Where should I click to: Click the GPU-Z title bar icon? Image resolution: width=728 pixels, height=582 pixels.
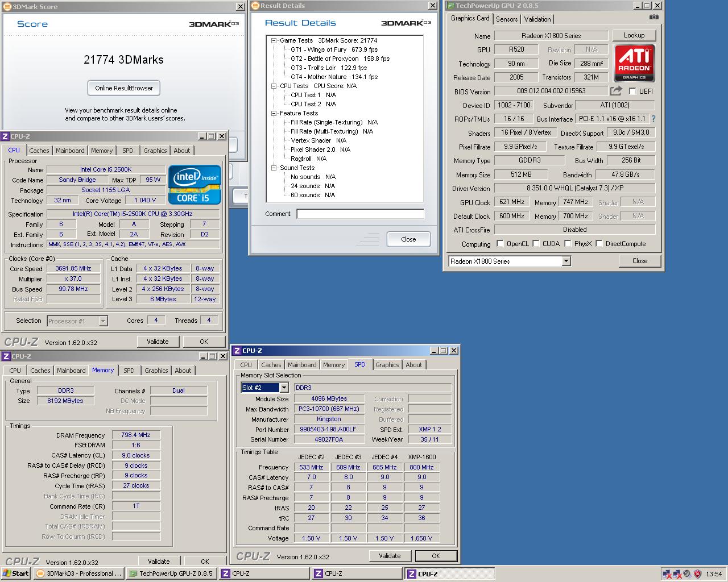point(450,6)
